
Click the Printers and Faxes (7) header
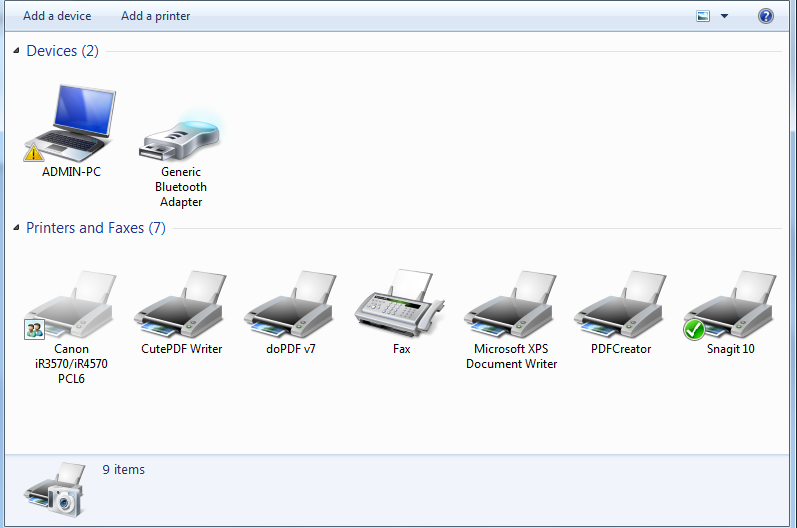tap(96, 228)
